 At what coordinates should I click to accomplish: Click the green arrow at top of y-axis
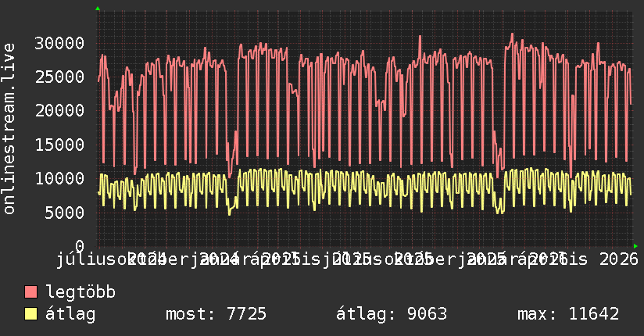click(x=98, y=9)
